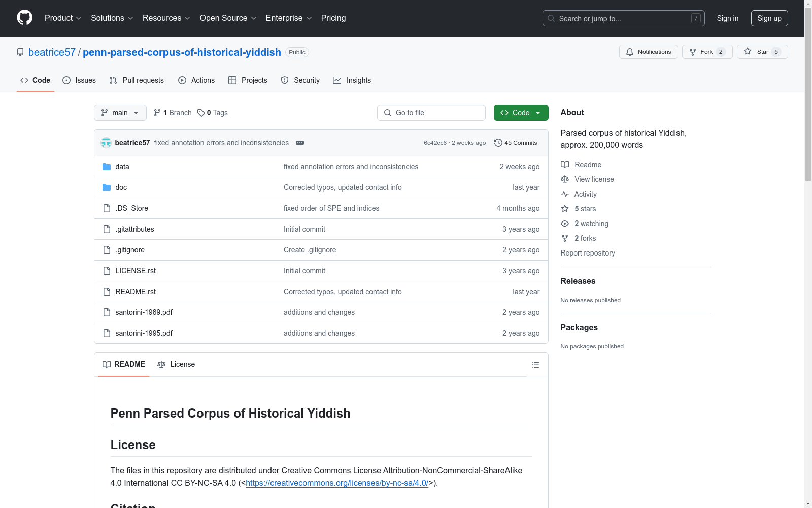
Task: Open commit hash 6c42cc6
Action: click(435, 143)
